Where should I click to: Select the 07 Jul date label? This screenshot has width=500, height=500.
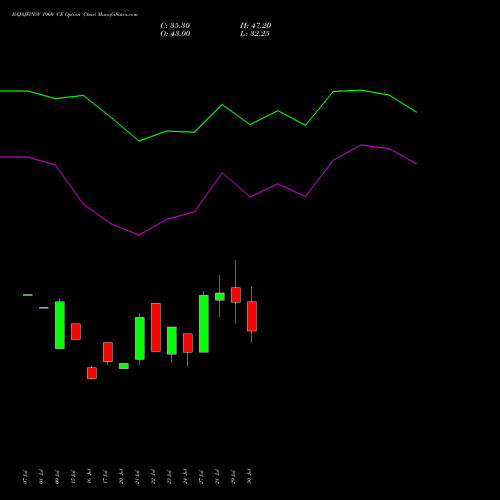pos(25,477)
